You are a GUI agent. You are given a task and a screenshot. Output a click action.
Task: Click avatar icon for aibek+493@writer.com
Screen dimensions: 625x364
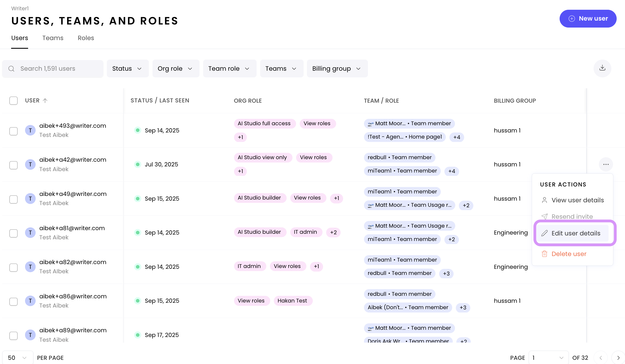[x=30, y=131]
